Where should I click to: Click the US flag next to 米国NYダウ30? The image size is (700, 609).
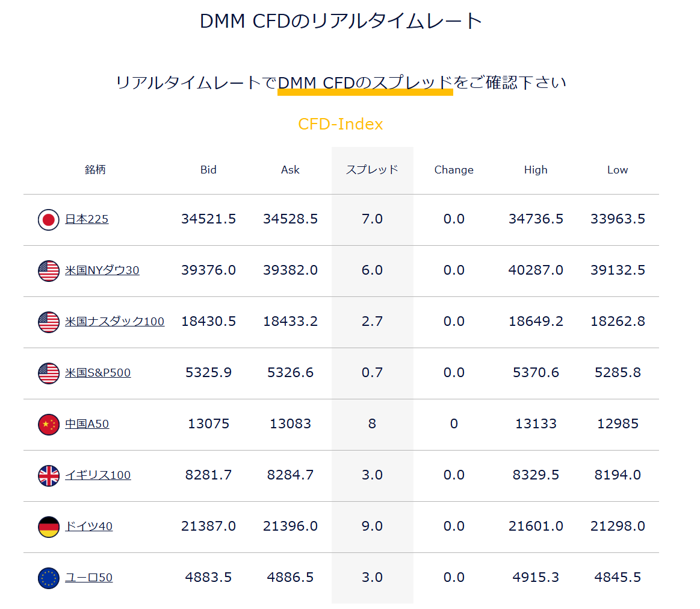pos(49,270)
